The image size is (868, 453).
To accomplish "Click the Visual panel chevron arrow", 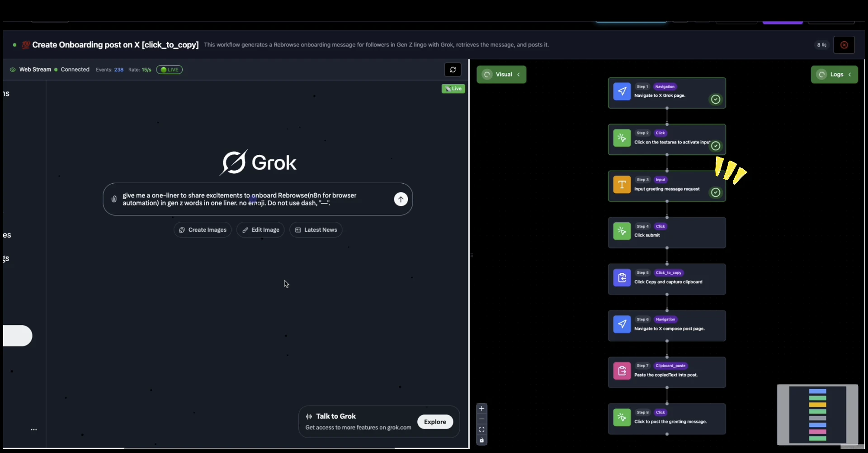I will coord(519,74).
